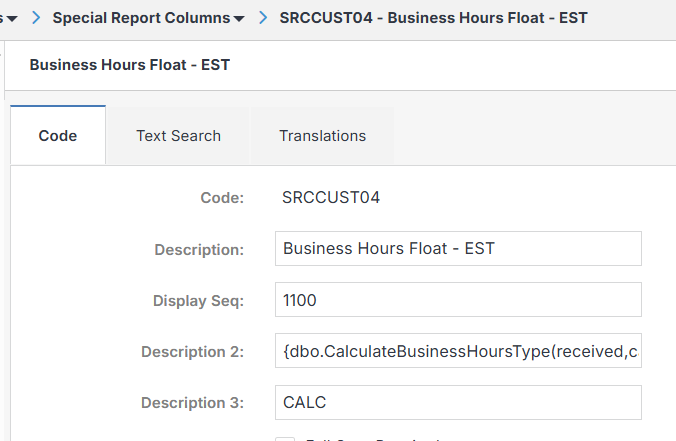This screenshot has width=676, height=441.
Task: Select the Description 3 field containing CALC
Action: point(457,403)
